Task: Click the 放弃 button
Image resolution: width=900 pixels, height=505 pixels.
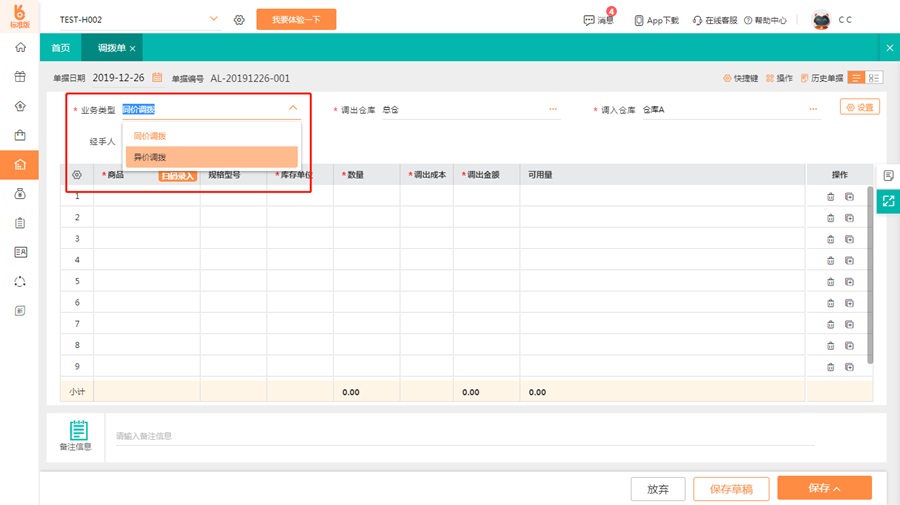Action: [x=658, y=489]
